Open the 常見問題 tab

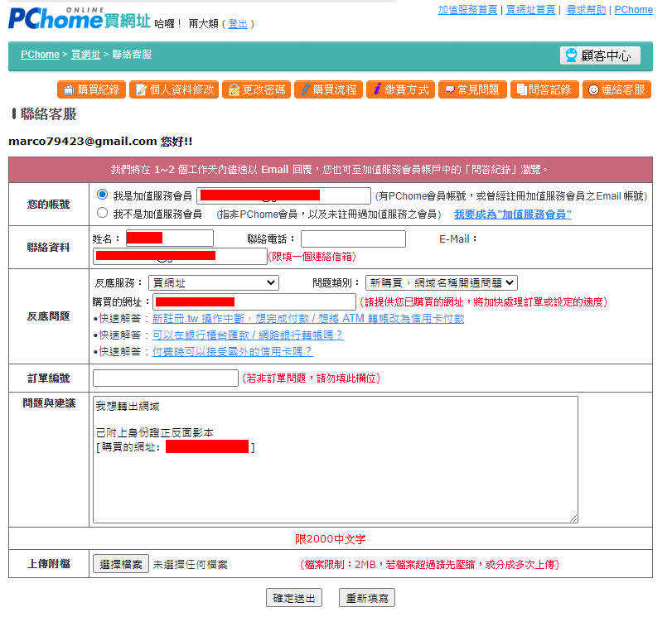pyautogui.click(x=472, y=89)
